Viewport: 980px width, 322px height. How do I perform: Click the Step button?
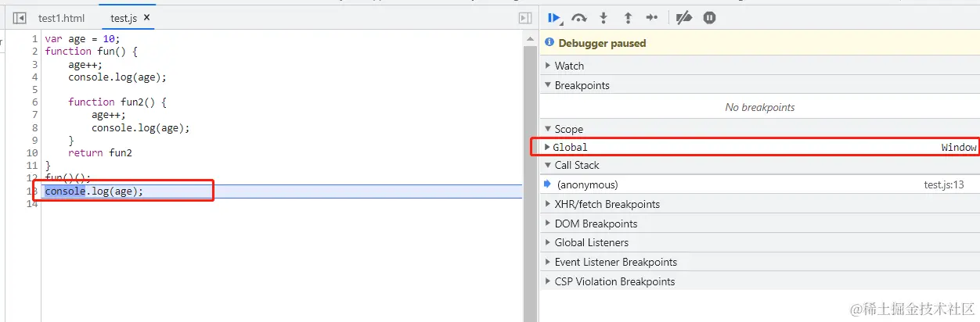[652, 18]
